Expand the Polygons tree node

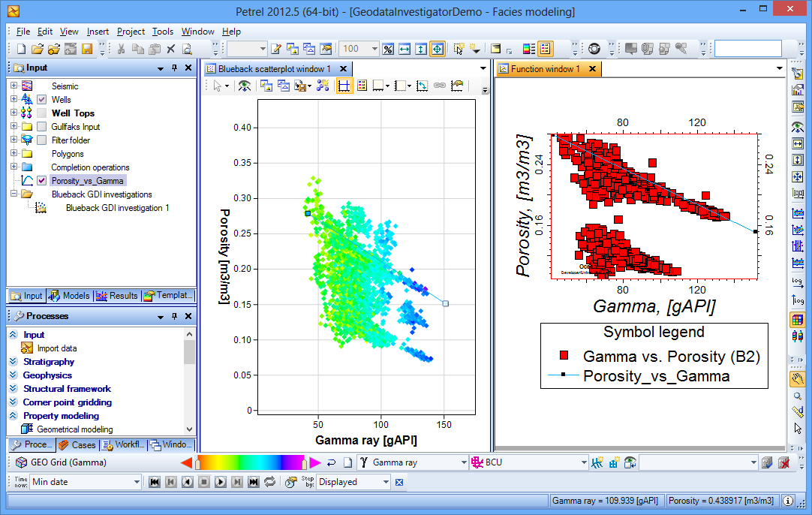pyautogui.click(x=14, y=153)
